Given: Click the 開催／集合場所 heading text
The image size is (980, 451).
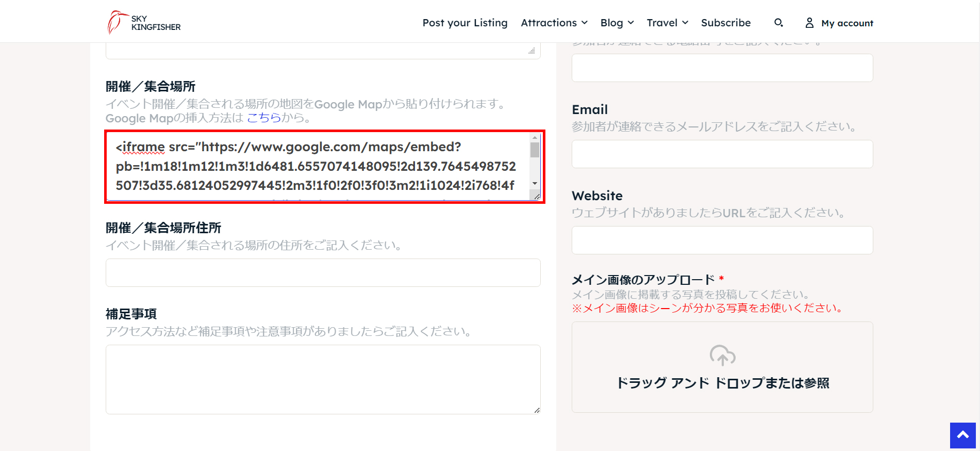Looking at the screenshot, I should (151, 86).
